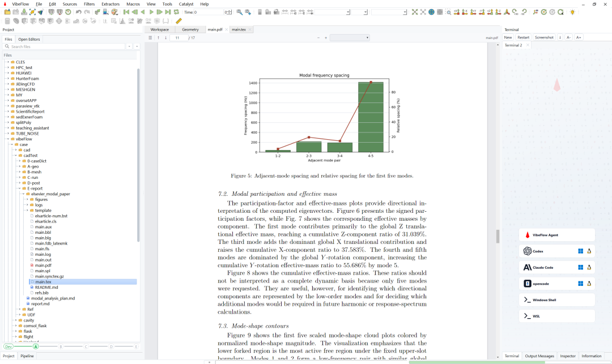
Task: Set view direction to -X
Action: coord(465,12)
